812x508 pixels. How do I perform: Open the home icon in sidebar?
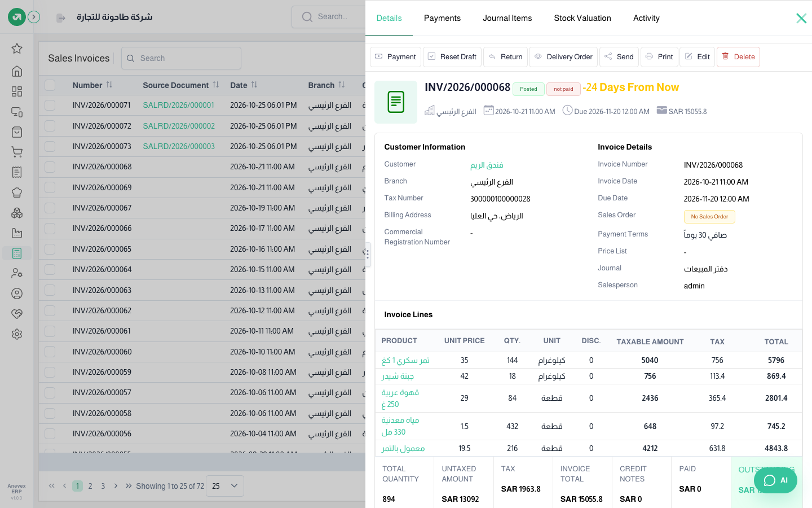pos(17,71)
